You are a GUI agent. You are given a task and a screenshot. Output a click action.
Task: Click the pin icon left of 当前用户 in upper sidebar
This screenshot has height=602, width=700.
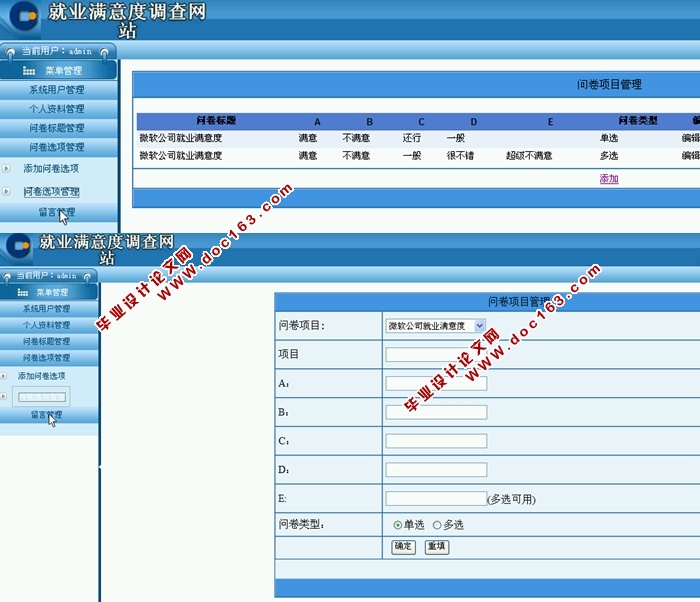pos(9,51)
